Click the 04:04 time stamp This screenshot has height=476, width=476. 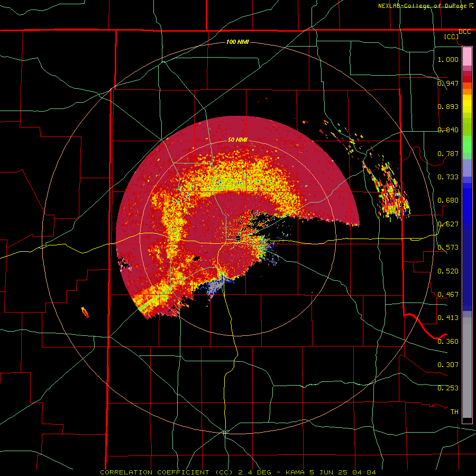(364, 472)
